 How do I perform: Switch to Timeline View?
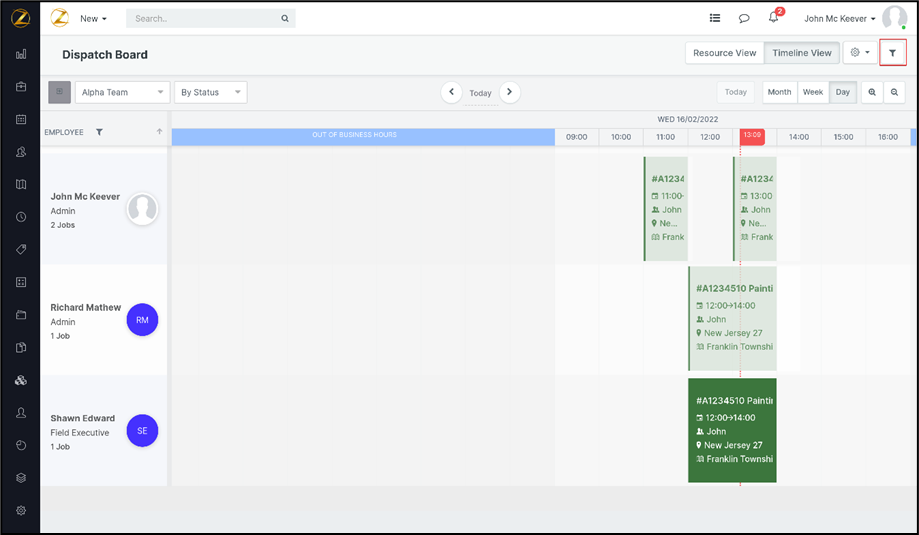(802, 53)
